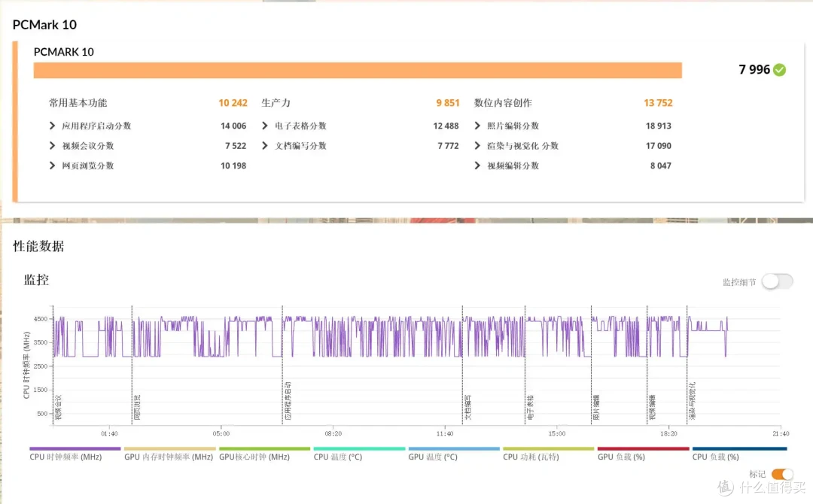The height and width of the screenshot is (504, 813).
Task: Click the 网页浏览 timeline marker
Action: pos(137,407)
